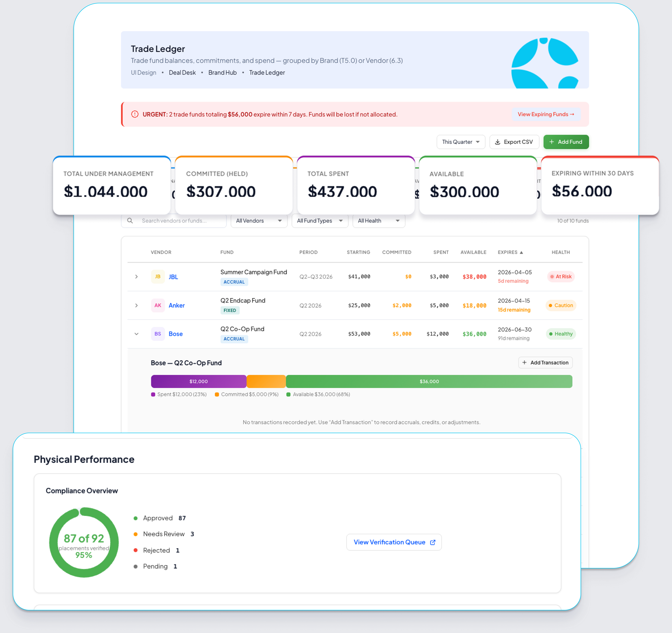Click the plus icon on Add Fund
The image size is (672, 633).
552,142
